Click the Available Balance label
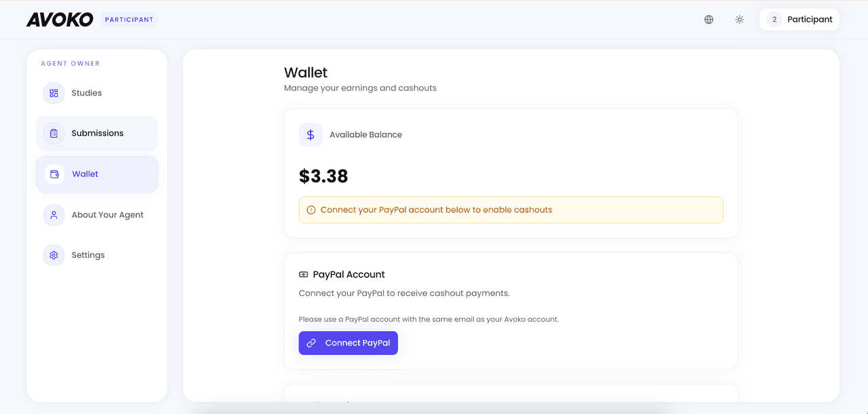Screen dimensions: 868x414 click(x=366, y=135)
